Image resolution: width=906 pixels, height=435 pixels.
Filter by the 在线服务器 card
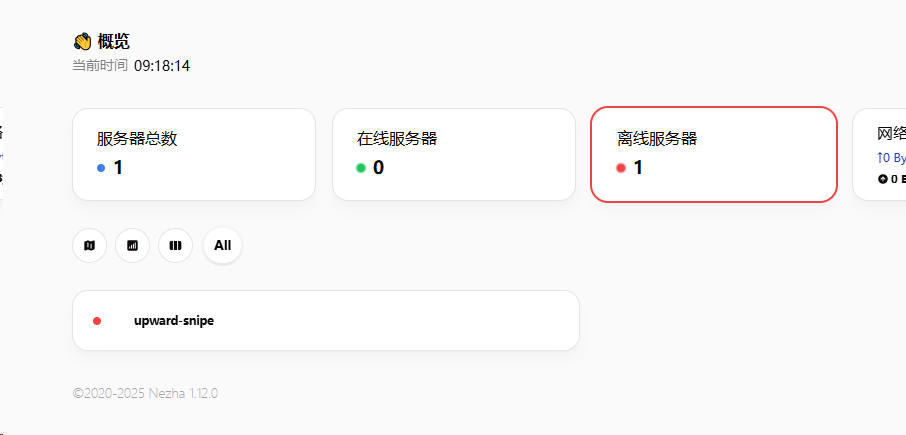point(454,154)
